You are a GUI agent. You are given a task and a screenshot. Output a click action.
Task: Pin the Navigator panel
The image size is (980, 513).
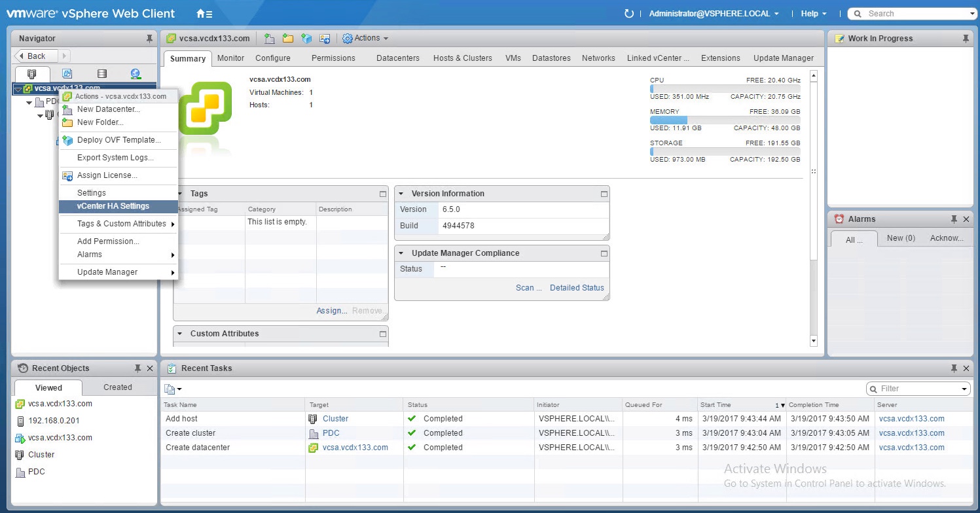coord(149,39)
